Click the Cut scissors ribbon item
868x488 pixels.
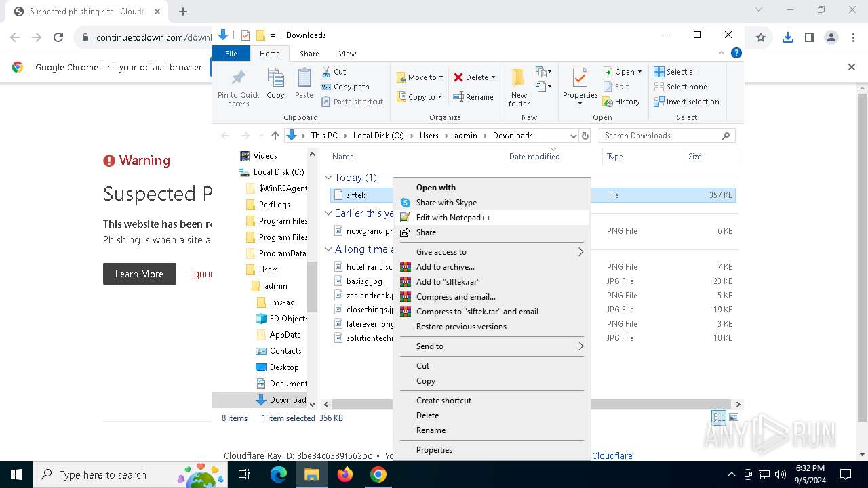[334, 72]
